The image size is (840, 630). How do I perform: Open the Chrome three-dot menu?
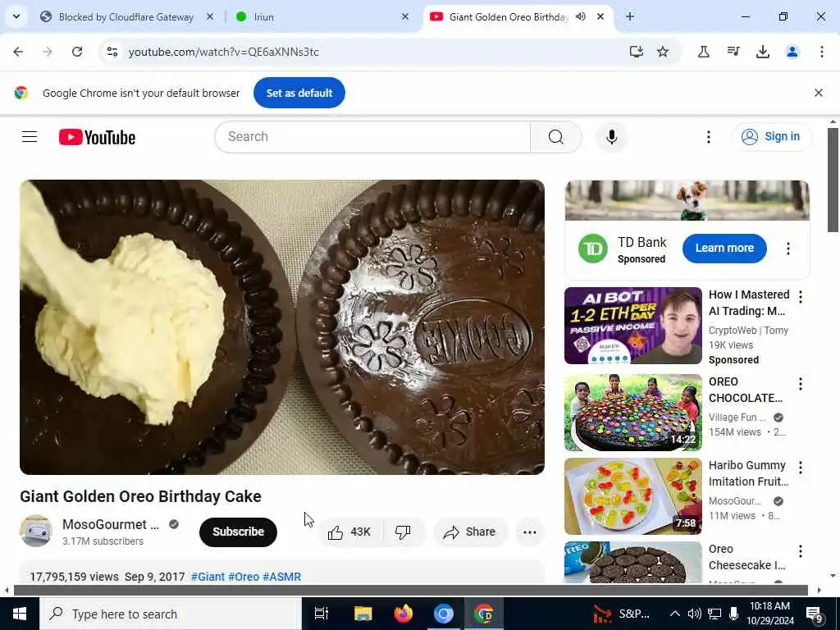pyautogui.click(x=821, y=52)
